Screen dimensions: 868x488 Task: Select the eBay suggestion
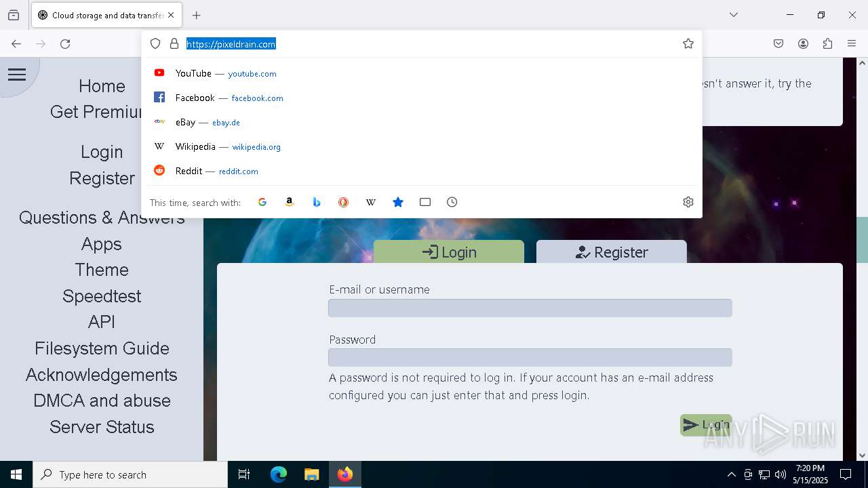pyautogui.click(x=422, y=122)
